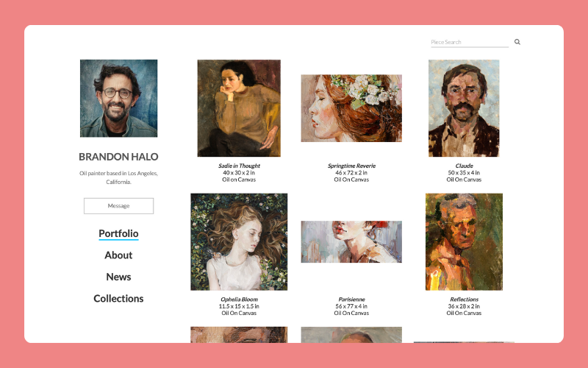Click the '36 x 28 x 2 in' dimensions

point(464,306)
